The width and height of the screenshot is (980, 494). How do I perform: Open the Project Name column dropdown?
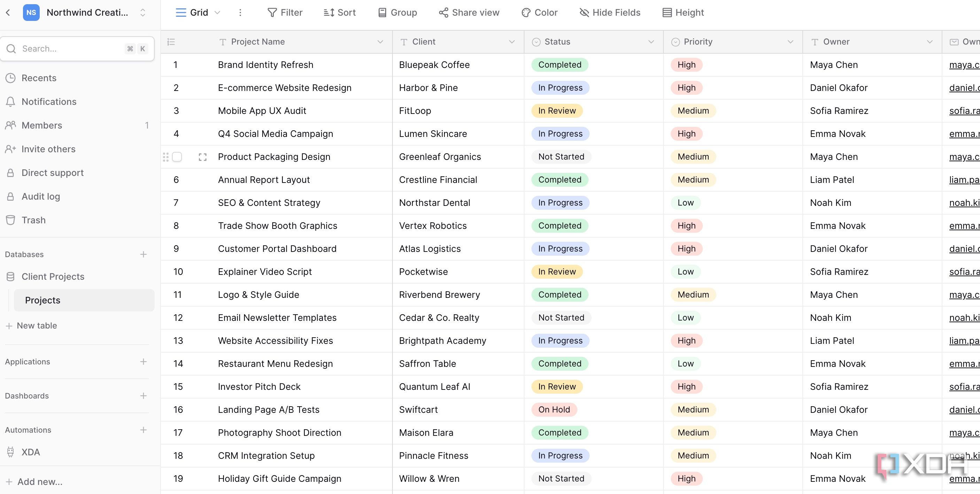pyautogui.click(x=380, y=42)
